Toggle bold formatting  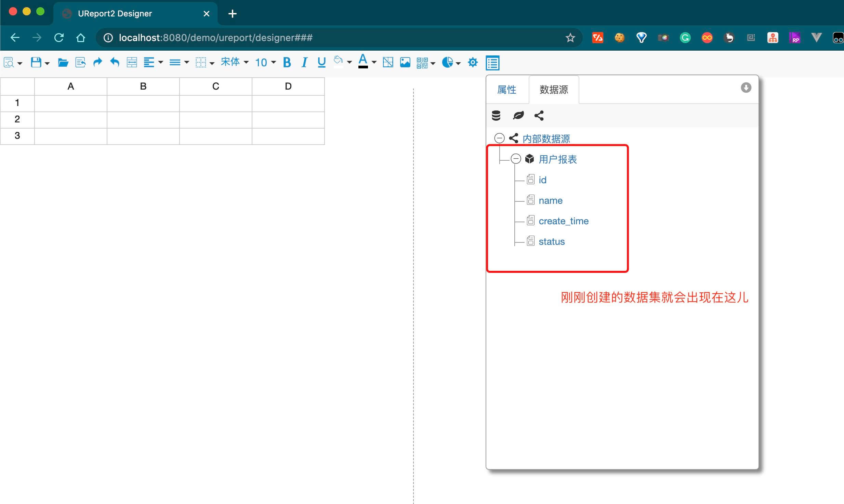[x=287, y=63]
